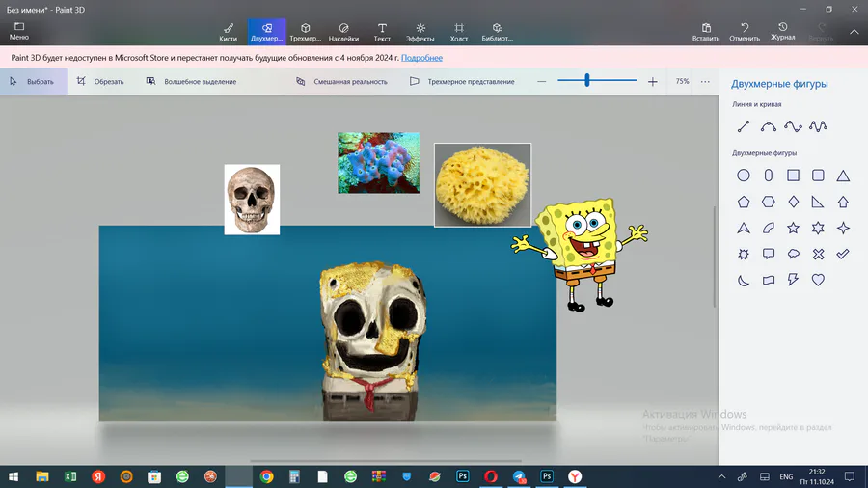Open the Двухмерные фигуры (2D shapes) tab
868x488 pixels.
point(267,32)
